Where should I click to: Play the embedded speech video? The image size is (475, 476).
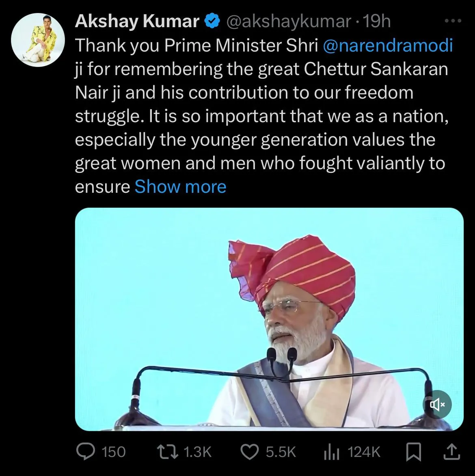coord(269,319)
